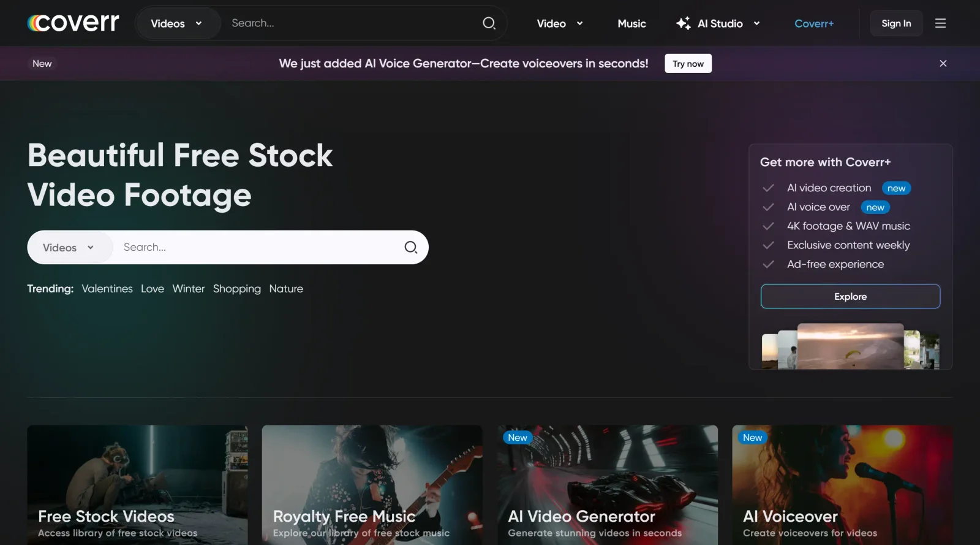Click 'Exclusive content weekly' text
The width and height of the screenshot is (980, 545).
pyautogui.click(x=848, y=245)
